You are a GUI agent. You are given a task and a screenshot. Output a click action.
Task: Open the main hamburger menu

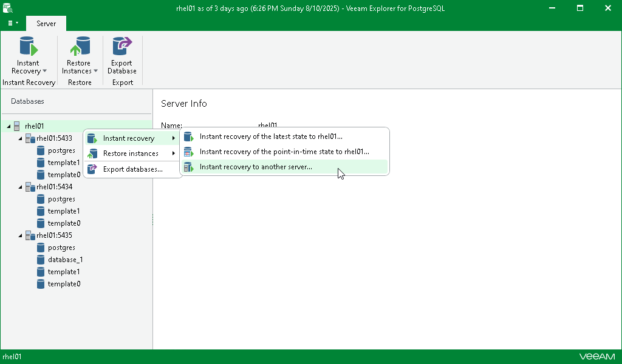[x=13, y=23]
